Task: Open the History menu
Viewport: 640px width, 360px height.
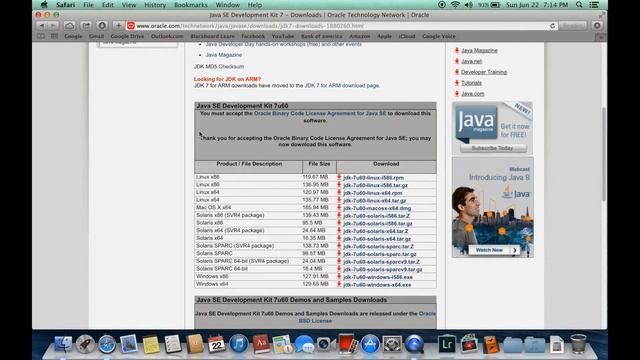Action: (x=155, y=5)
